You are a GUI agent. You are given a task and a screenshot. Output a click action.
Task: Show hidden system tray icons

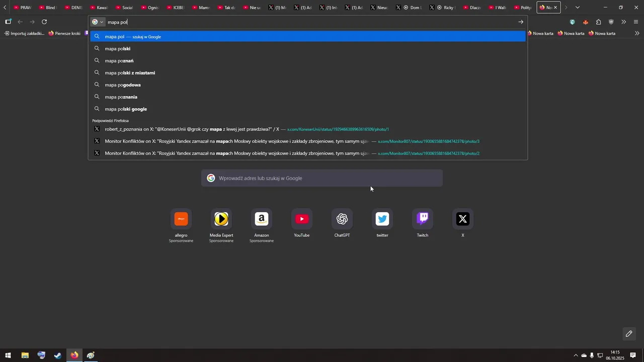[576, 355]
